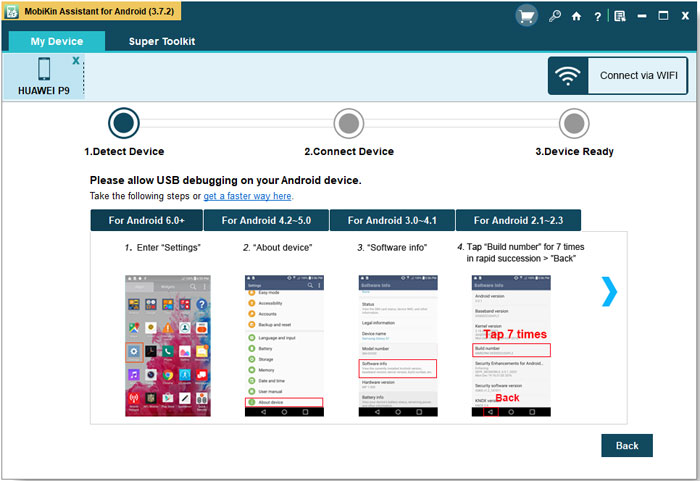The image size is (700, 481).
Task: Go to home via house icon
Action: point(576,17)
